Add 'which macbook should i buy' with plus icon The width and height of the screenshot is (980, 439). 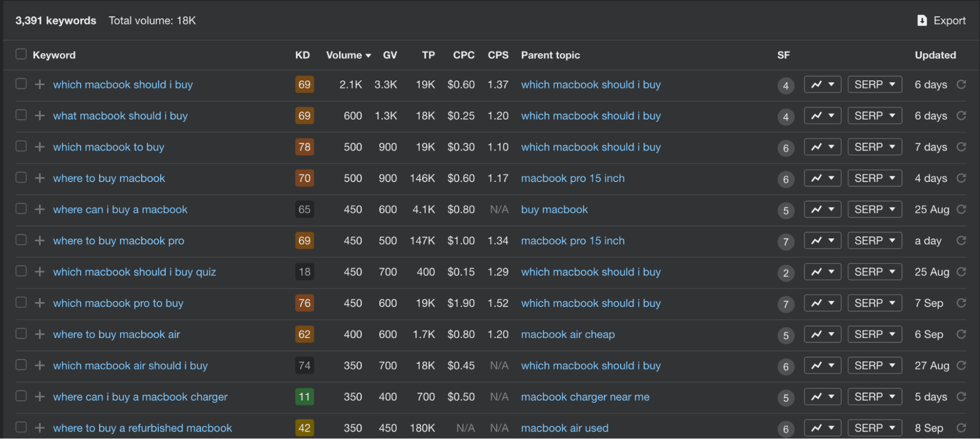[40, 84]
